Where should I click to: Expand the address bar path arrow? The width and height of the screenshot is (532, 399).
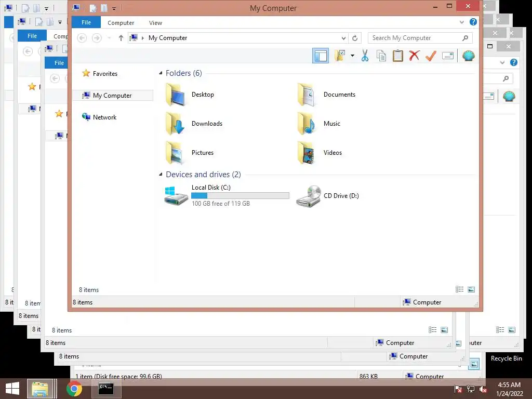(x=142, y=38)
